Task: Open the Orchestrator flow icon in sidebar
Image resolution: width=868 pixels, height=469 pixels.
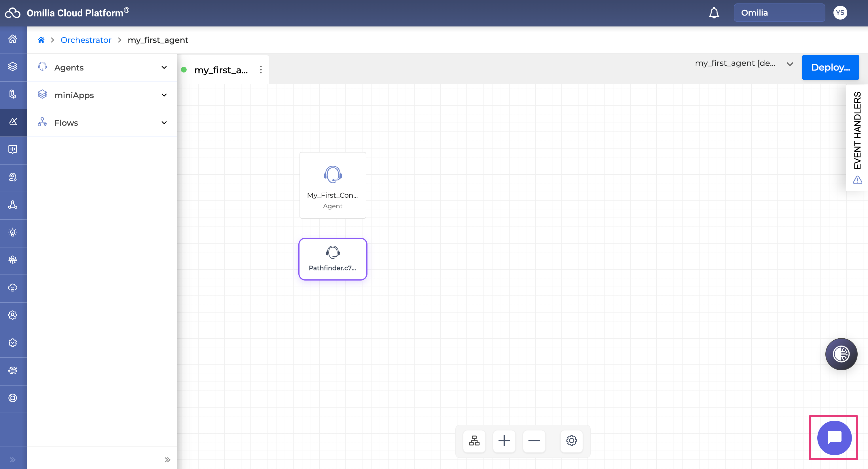Action: pos(12,121)
